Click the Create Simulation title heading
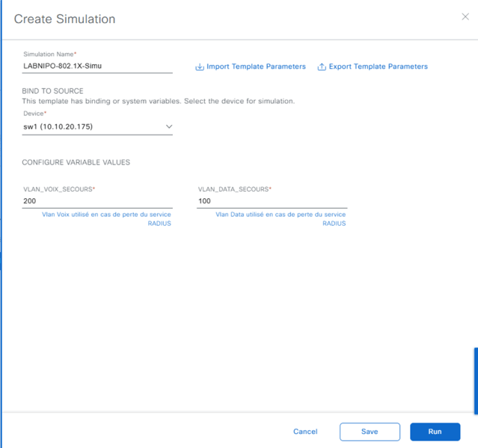478x448 pixels. point(64,19)
